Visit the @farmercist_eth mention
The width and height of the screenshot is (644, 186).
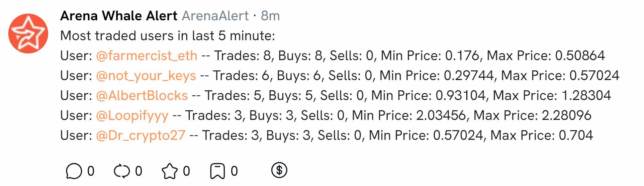[x=146, y=55]
